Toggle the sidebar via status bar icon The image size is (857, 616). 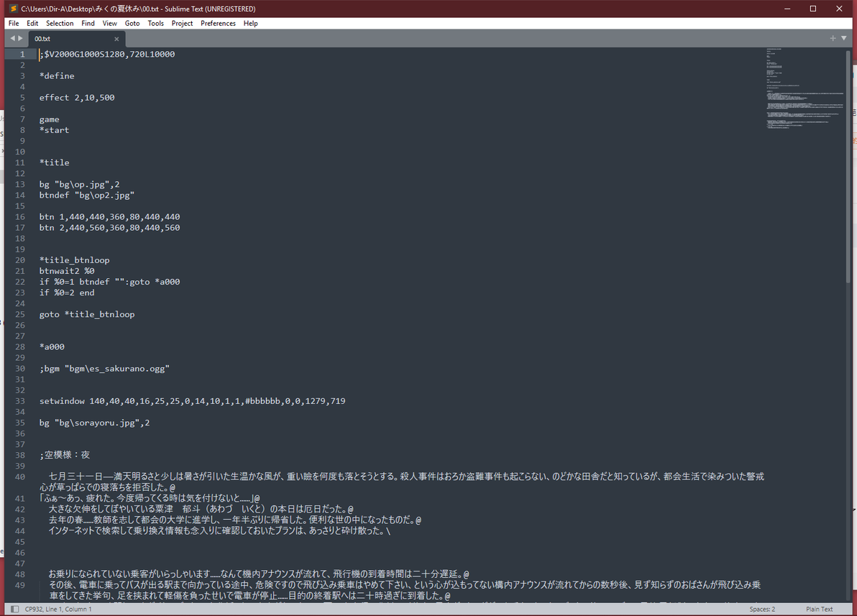click(x=15, y=609)
